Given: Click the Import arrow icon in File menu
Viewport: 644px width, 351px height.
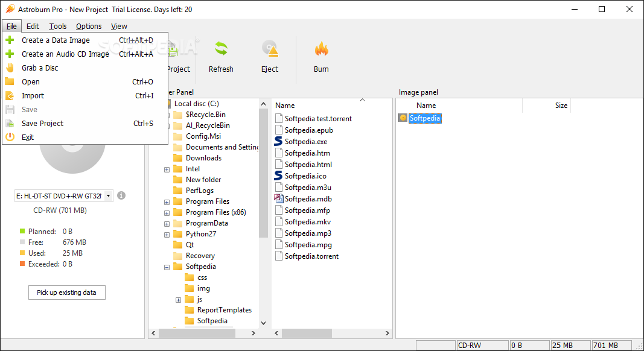Looking at the screenshot, I should [10, 96].
